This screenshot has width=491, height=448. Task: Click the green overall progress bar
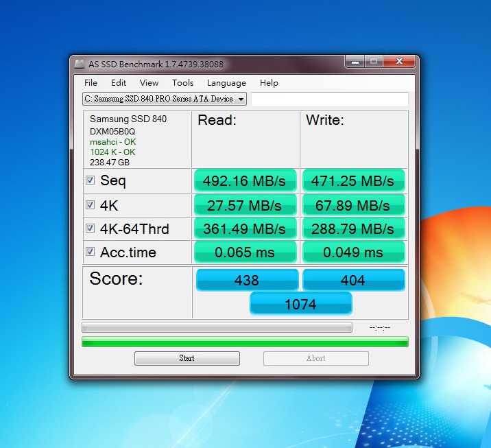(x=245, y=342)
